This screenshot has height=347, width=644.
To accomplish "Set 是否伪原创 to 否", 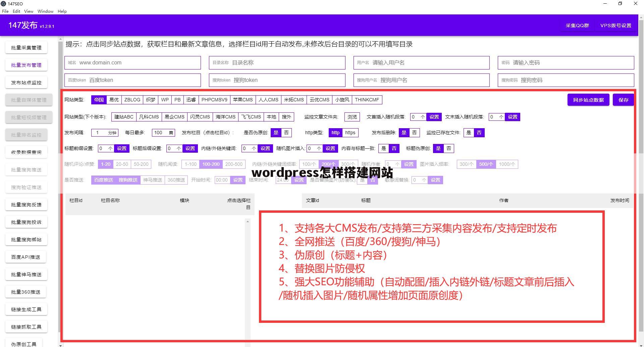I will click(x=286, y=133).
